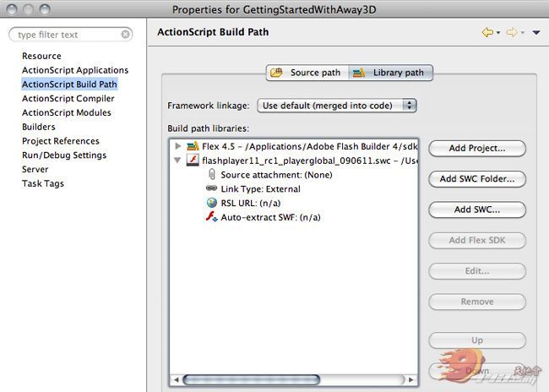
Task: Click the Library path books icon
Action: point(358,73)
